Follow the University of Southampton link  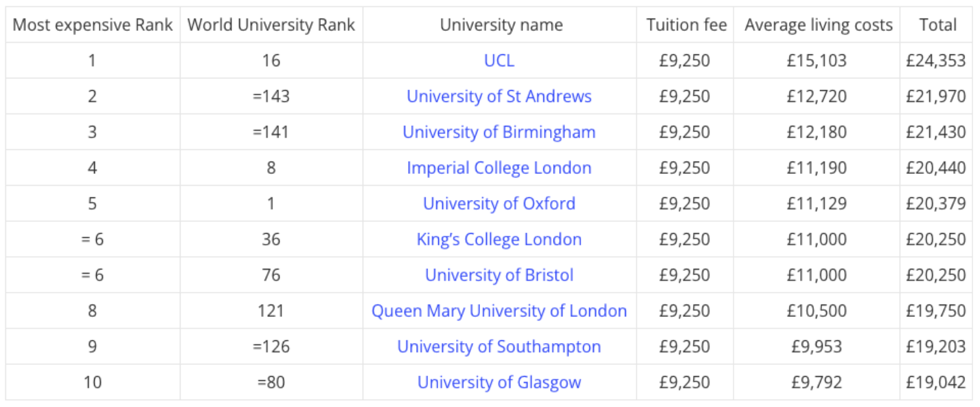pos(499,346)
